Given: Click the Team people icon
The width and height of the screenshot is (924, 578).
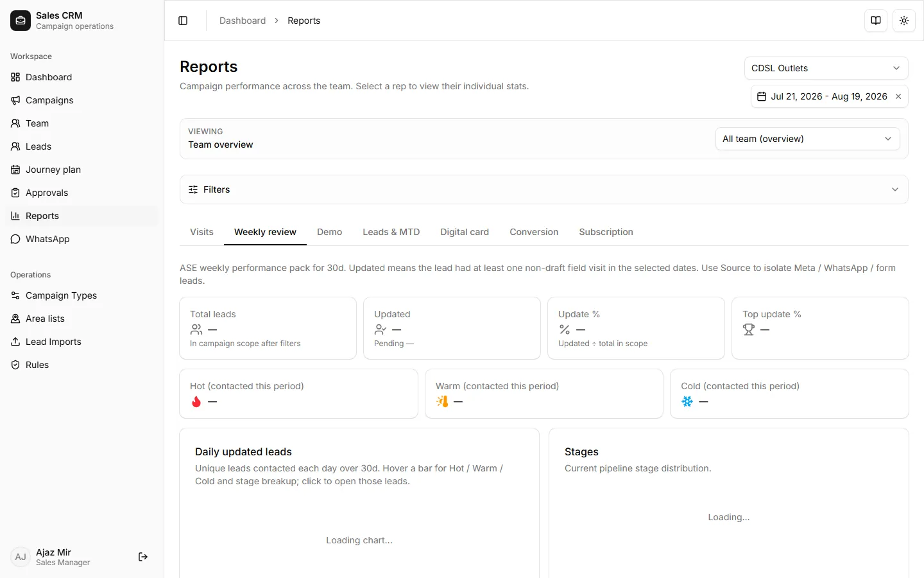Looking at the screenshot, I should pos(15,123).
